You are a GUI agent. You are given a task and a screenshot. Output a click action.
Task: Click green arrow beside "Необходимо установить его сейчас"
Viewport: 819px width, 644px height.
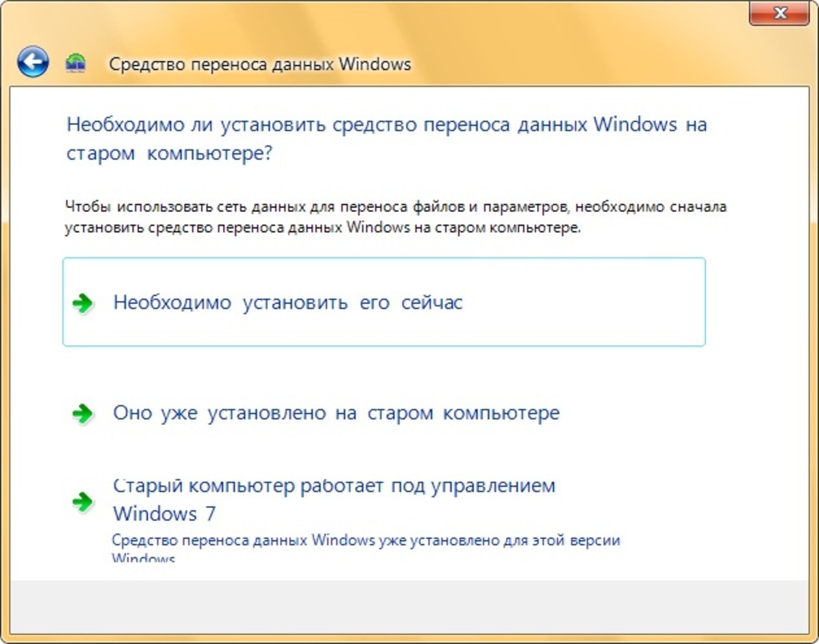point(82,303)
